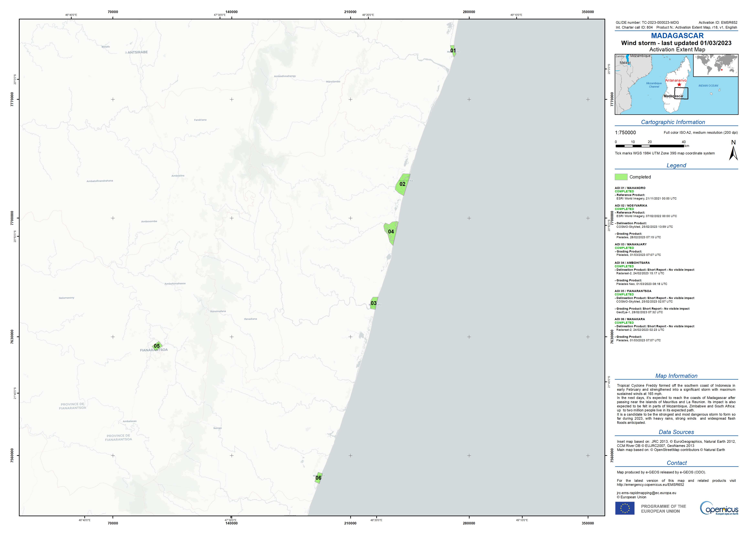Click the Copernicus logo
Screen dimensions: 756x534
coord(719,508)
